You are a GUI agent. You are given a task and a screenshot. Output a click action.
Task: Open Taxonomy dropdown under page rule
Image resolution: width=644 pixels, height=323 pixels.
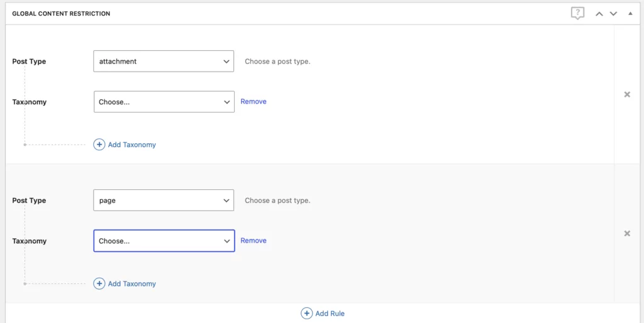coord(164,241)
